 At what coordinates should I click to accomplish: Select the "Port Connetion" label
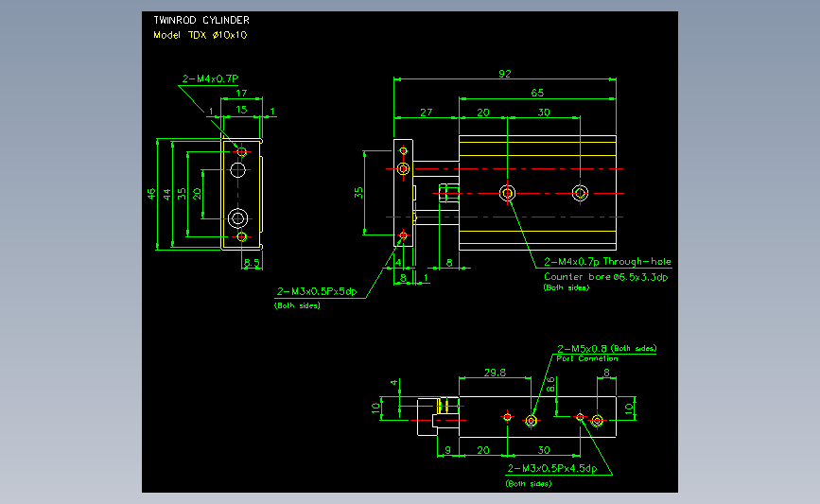(587, 358)
